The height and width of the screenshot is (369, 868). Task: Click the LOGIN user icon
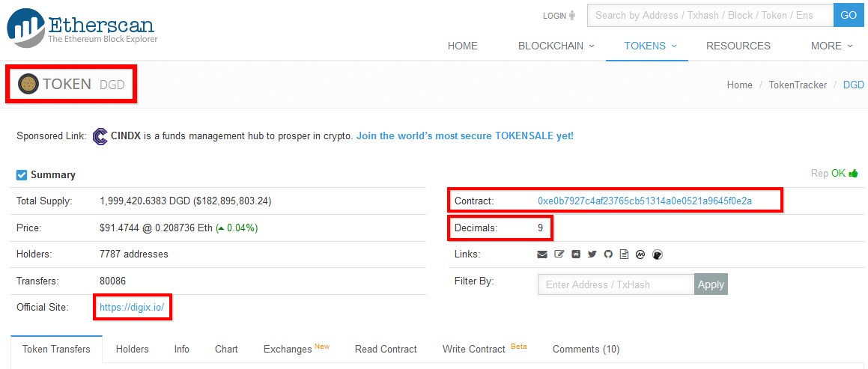pos(572,16)
